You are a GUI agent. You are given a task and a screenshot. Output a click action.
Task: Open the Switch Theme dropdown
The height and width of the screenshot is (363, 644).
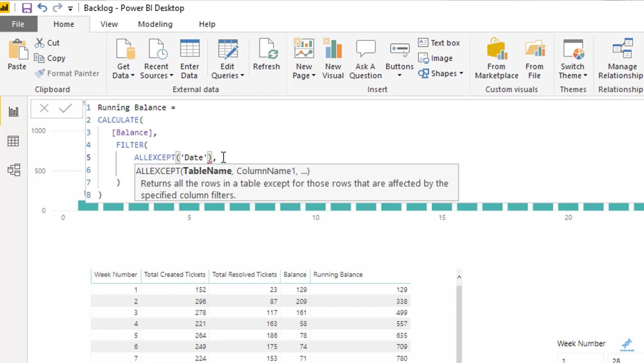tap(573, 59)
